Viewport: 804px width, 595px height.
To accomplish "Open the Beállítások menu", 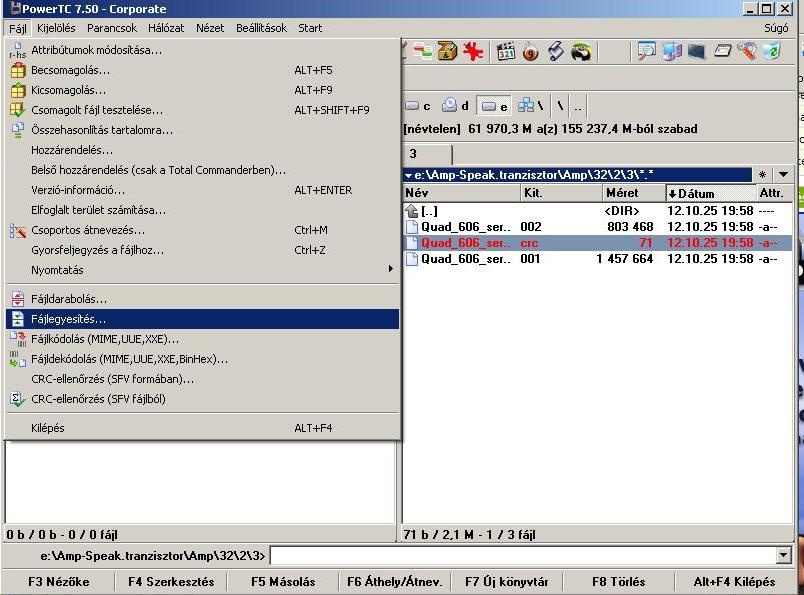I will (262, 28).
